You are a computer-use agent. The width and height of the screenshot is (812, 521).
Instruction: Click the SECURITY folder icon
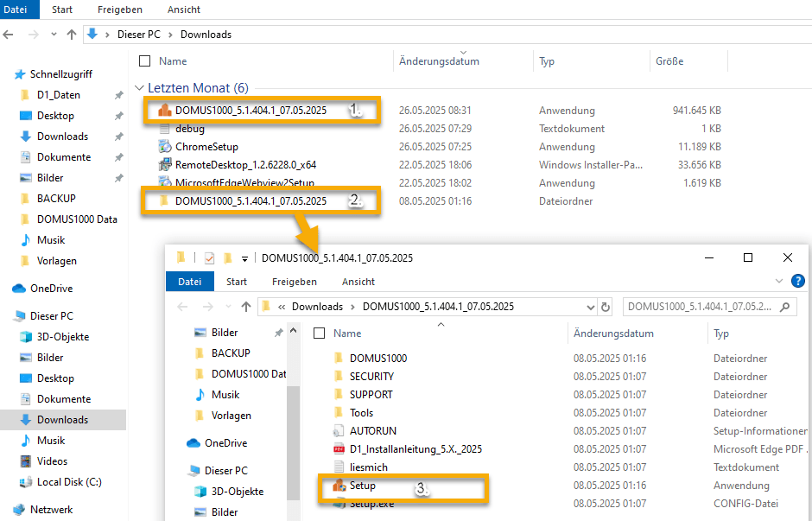339,377
